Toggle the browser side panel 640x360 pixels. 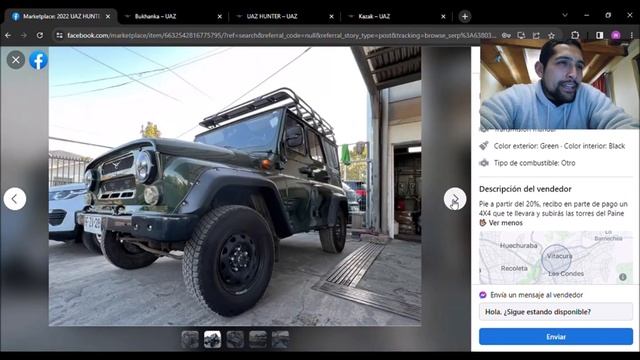point(599,36)
